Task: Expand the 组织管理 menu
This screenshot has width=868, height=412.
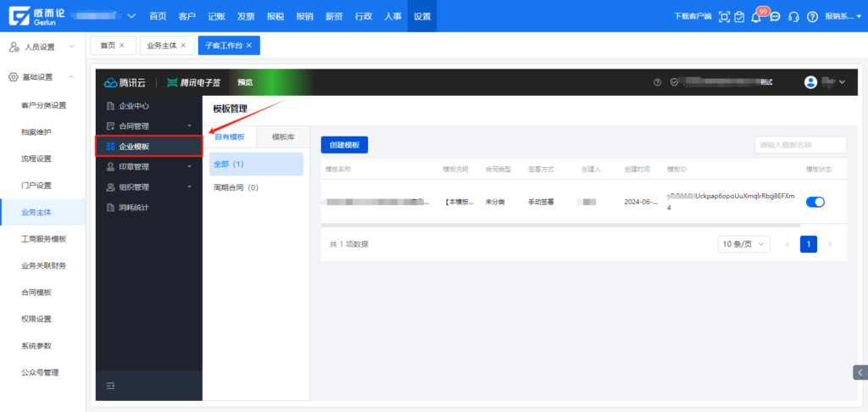Action: click(x=190, y=187)
